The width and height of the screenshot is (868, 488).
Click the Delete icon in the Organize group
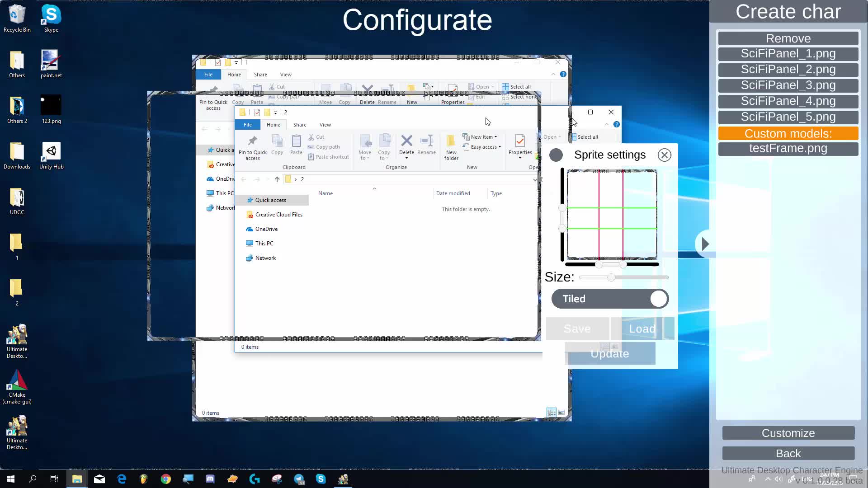tap(406, 142)
